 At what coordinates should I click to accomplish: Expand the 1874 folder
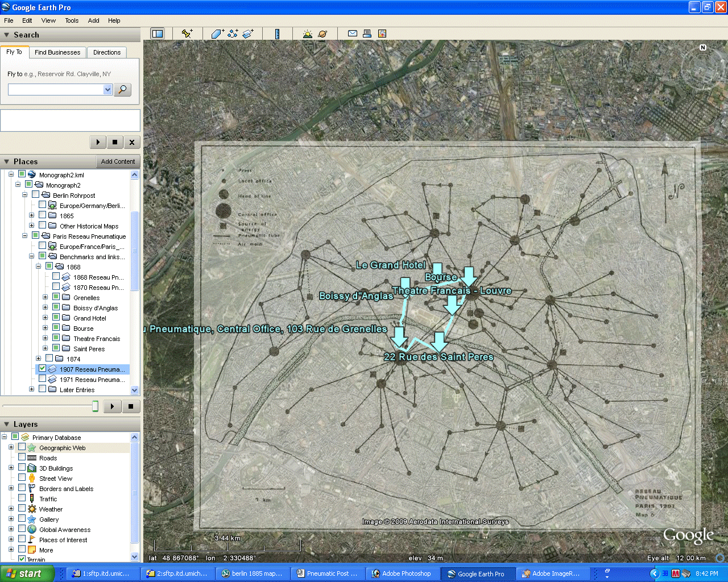pyautogui.click(x=39, y=359)
